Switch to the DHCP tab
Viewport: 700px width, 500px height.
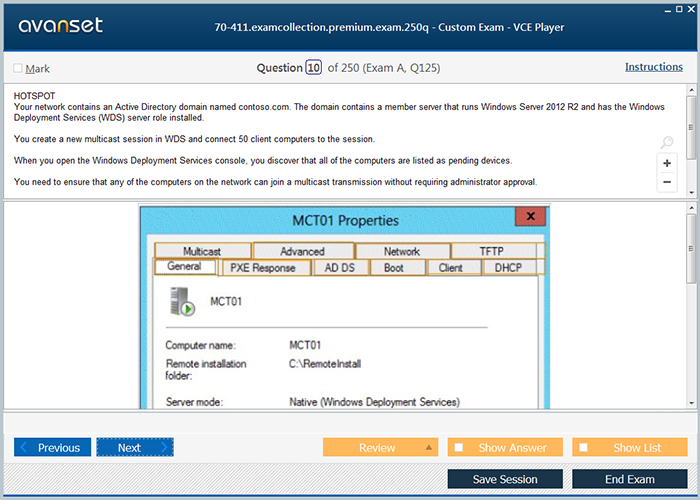coord(508,267)
